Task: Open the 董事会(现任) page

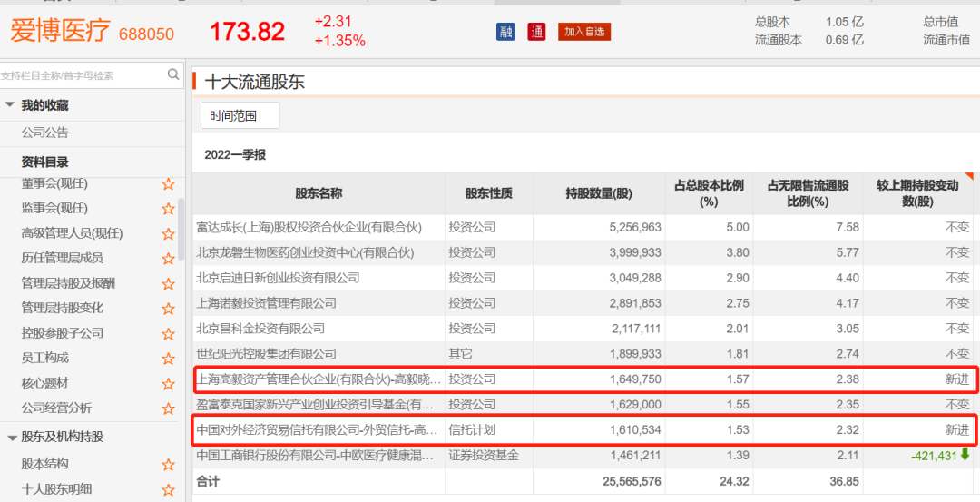Action: click(x=54, y=183)
